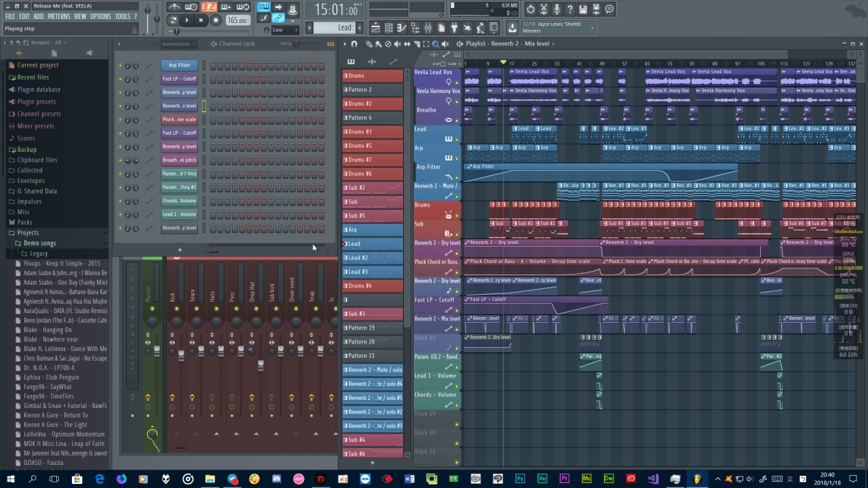Click the save project floppy icon

(x=583, y=9)
